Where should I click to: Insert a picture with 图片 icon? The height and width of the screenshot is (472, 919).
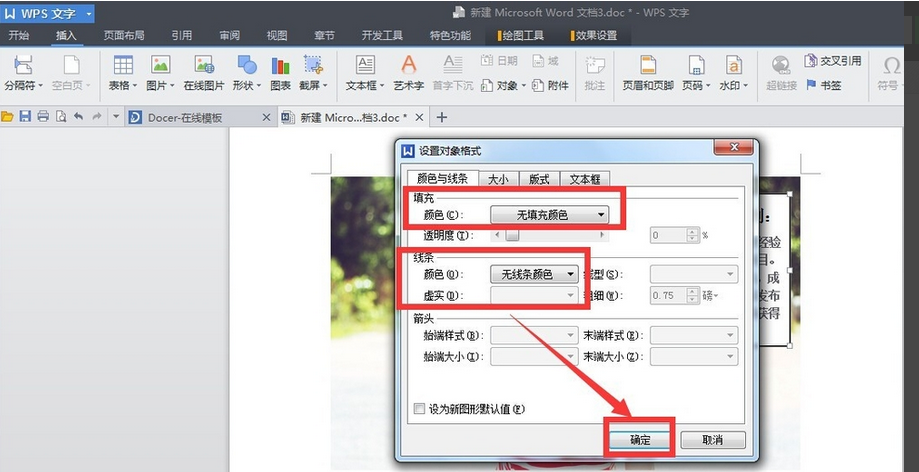click(x=160, y=73)
